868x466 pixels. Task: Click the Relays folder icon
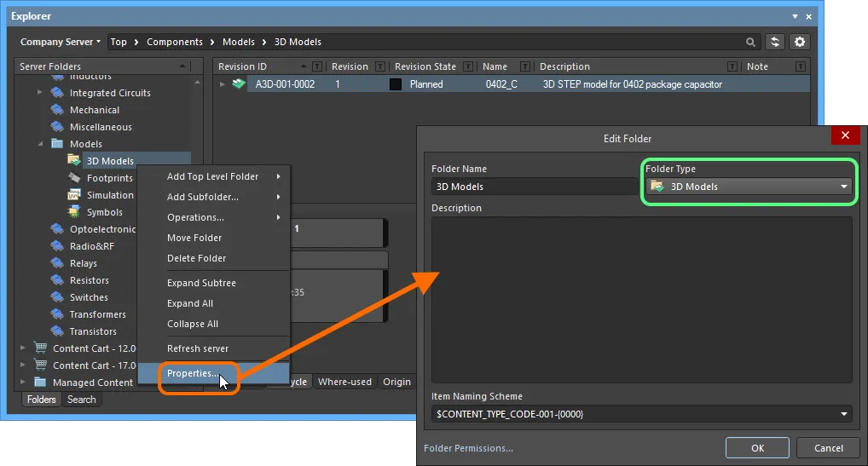tap(57, 263)
